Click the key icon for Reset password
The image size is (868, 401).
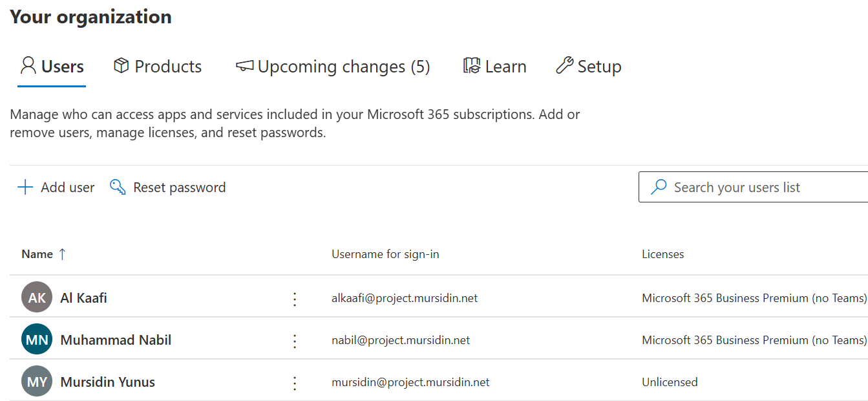point(118,188)
